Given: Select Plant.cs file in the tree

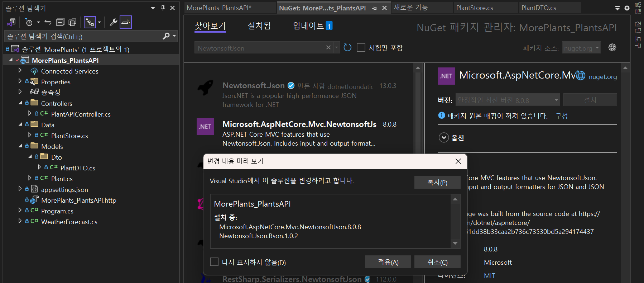Looking at the screenshot, I should tap(62, 179).
